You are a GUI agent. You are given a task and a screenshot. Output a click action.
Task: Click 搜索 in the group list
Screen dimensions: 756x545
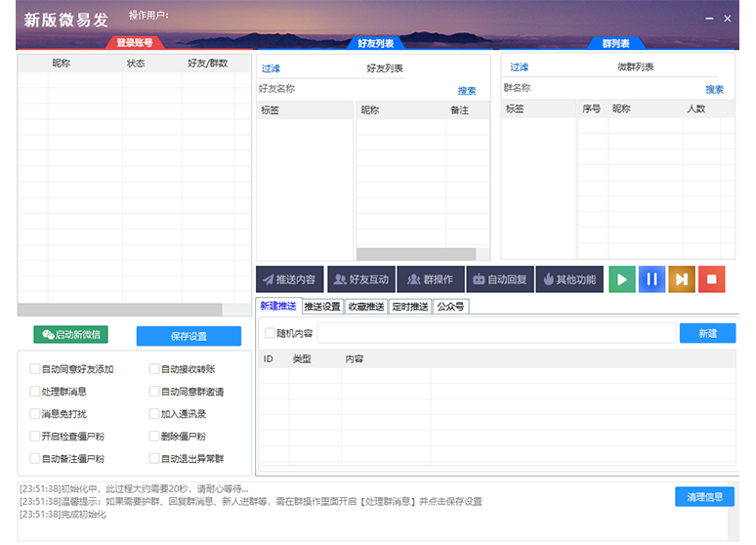pos(715,89)
